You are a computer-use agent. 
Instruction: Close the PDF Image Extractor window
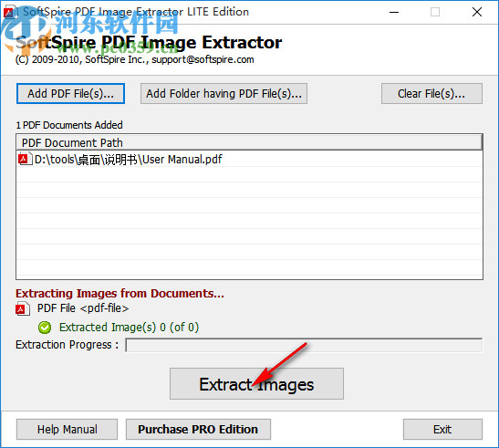pyautogui.click(x=477, y=12)
